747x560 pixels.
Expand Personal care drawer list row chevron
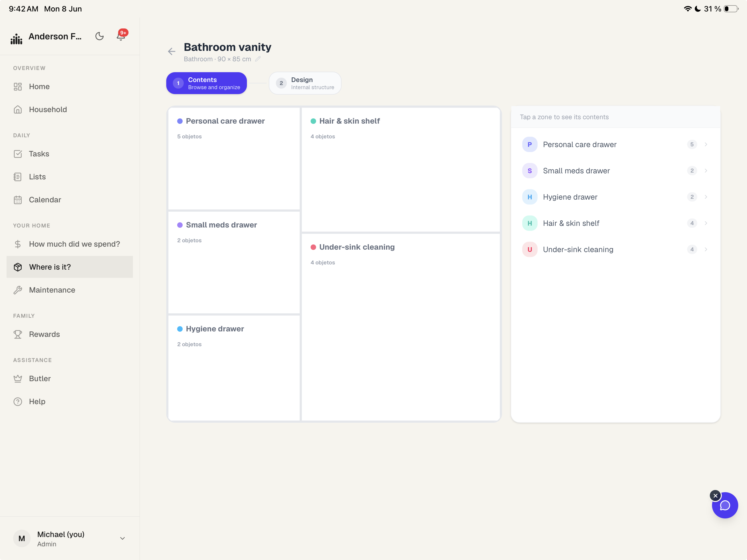(x=706, y=144)
